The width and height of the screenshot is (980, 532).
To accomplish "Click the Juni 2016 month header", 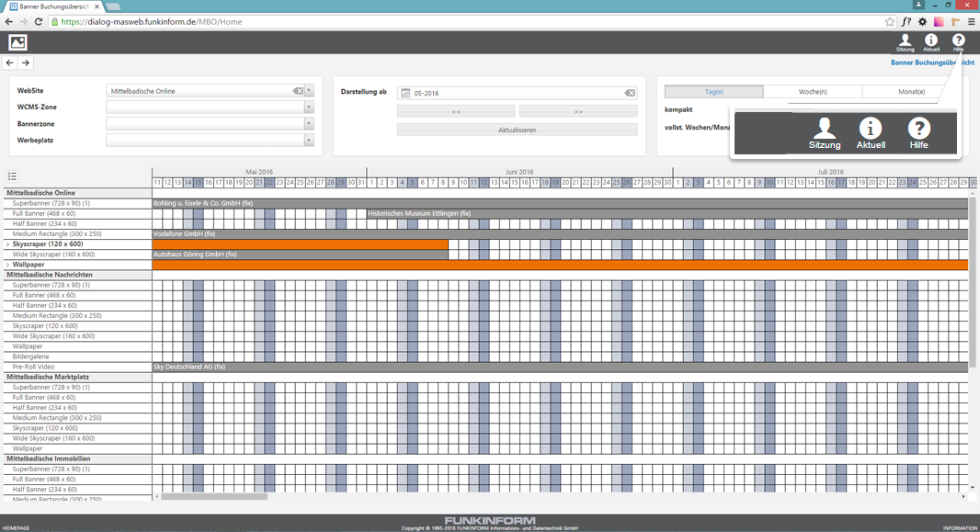I will click(x=519, y=172).
